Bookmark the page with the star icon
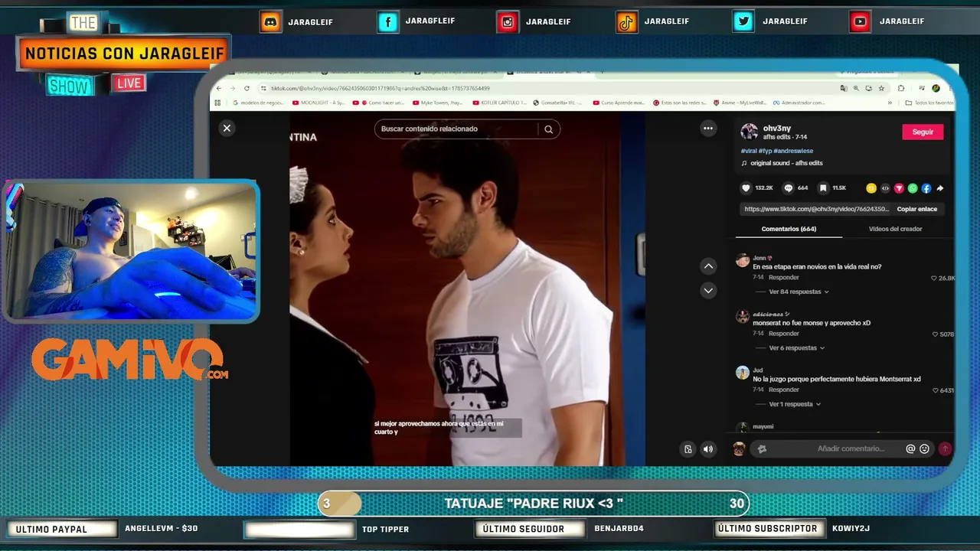This screenshot has height=551, width=980. 881,88
